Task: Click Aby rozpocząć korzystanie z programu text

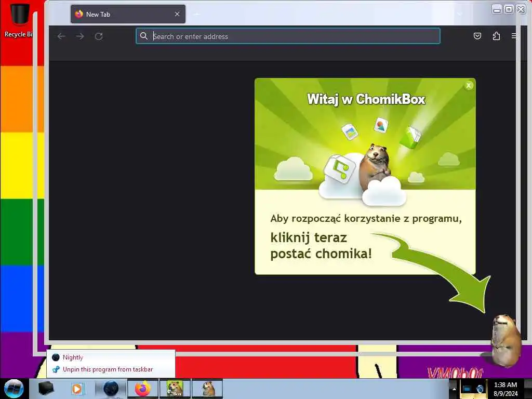Action: 366,219
